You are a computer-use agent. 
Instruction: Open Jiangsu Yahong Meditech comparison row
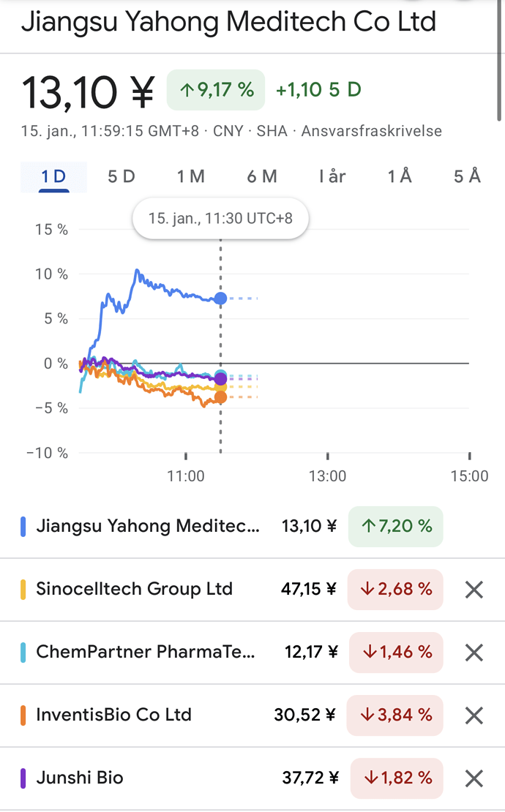click(148, 526)
